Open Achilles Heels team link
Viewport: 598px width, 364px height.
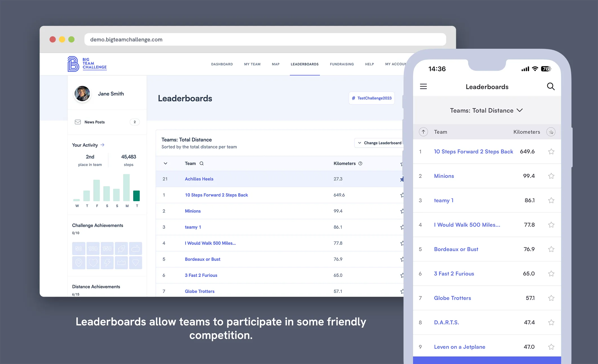[x=199, y=179]
